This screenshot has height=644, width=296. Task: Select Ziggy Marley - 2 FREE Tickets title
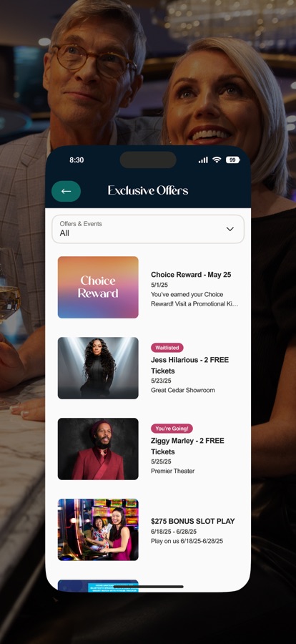point(187,446)
